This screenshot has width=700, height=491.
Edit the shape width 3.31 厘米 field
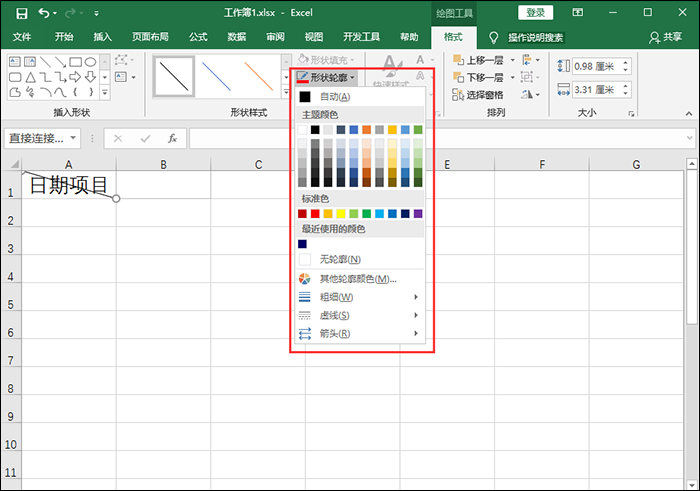tap(596, 90)
